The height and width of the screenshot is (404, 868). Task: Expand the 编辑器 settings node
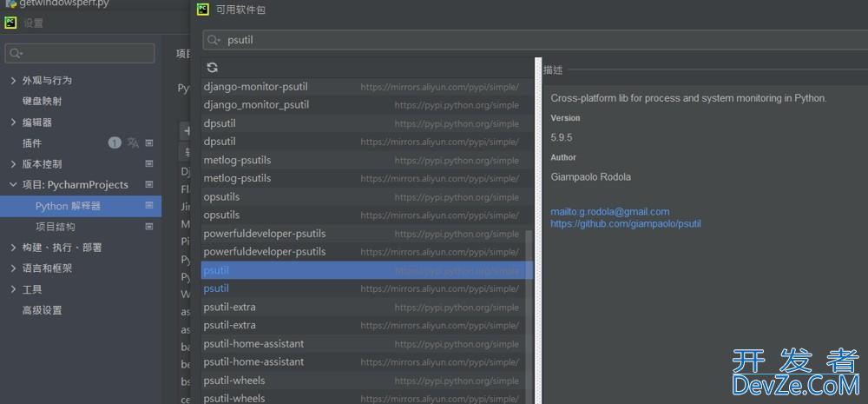(x=13, y=123)
